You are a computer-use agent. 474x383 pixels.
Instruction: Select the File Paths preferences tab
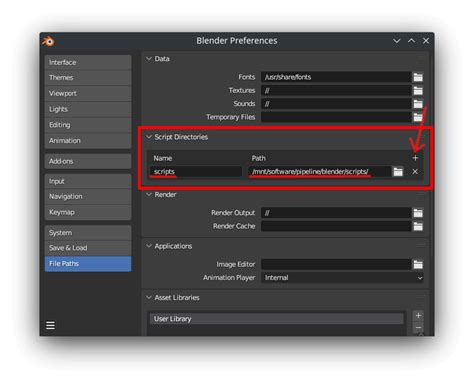[88, 264]
